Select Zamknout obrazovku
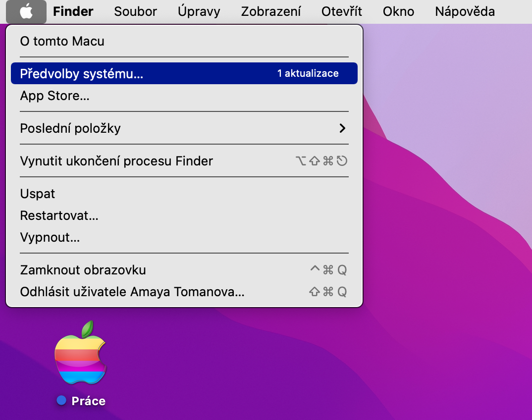 pos(184,270)
